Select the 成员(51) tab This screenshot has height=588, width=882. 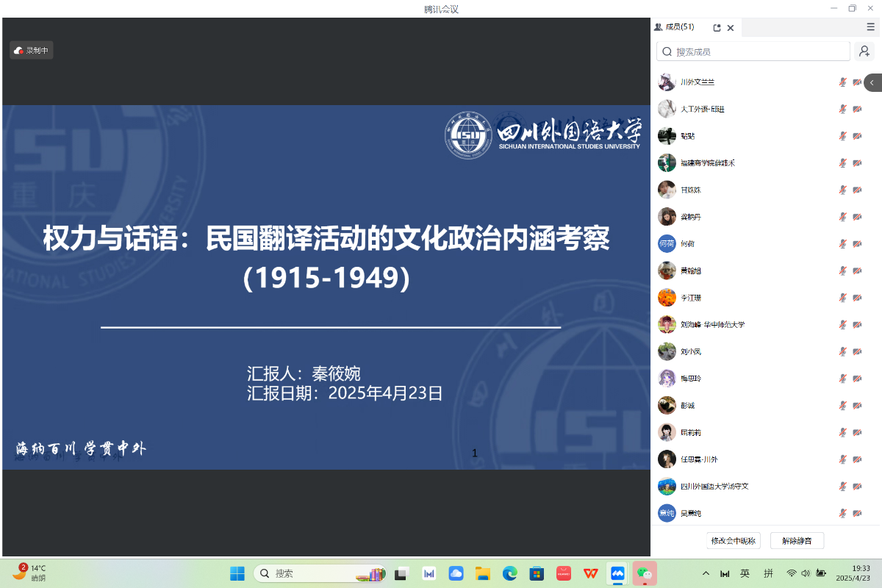(x=675, y=27)
